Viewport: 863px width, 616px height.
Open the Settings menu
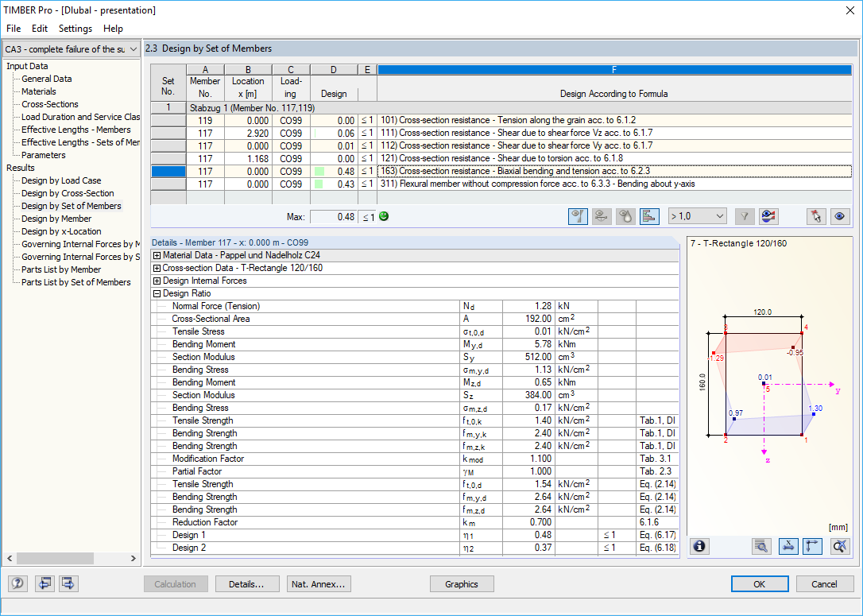(75, 28)
